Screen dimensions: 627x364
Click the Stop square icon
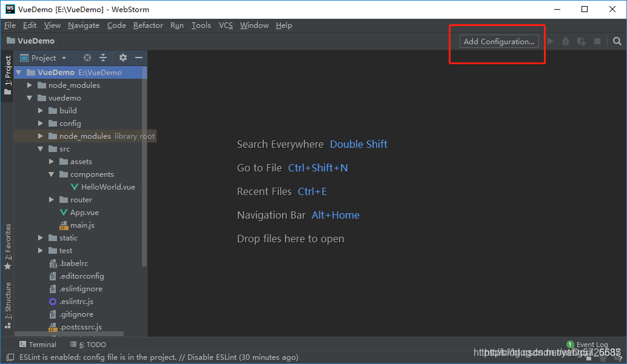tap(597, 41)
